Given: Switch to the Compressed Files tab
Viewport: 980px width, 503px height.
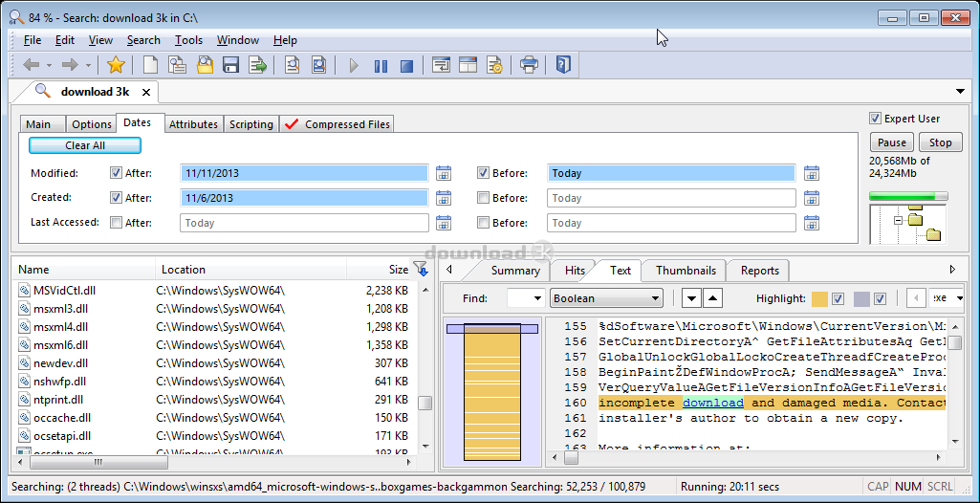Looking at the screenshot, I should [x=337, y=124].
